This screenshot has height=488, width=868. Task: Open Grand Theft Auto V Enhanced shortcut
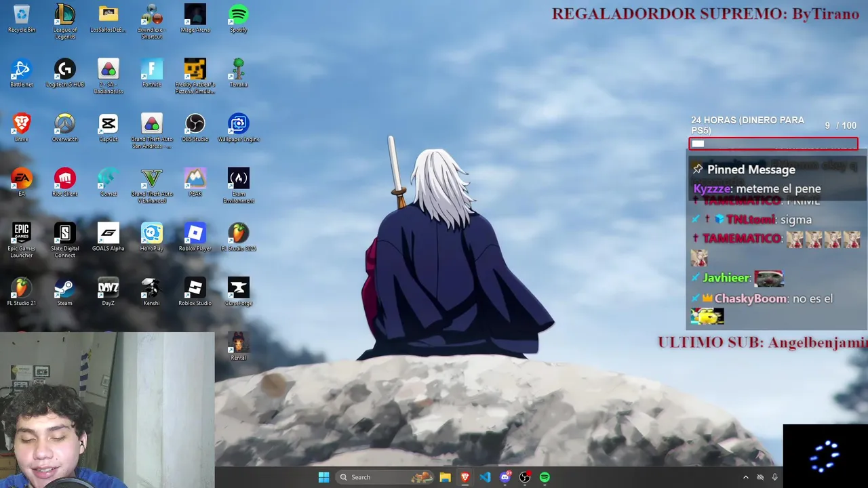(x=152, y=186)
